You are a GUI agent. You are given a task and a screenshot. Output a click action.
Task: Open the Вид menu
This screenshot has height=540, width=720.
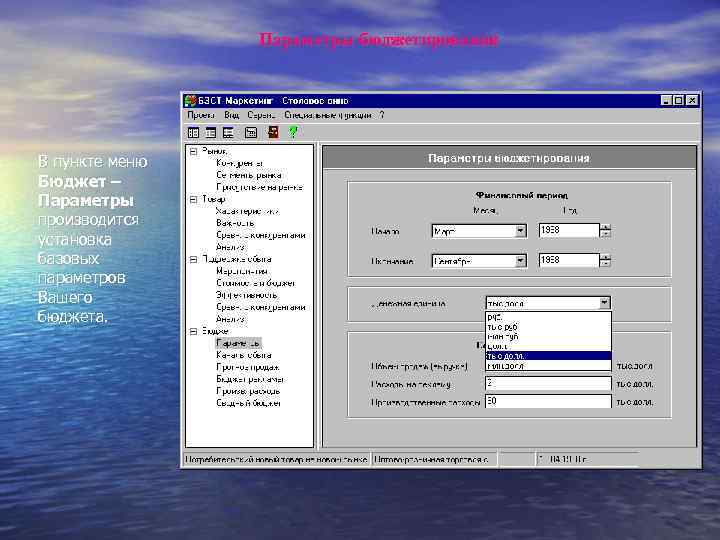231,115
